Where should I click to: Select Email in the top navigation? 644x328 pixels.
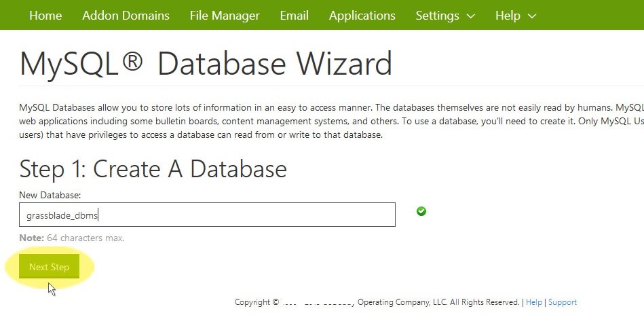pyautogui.click(x=294, y=15)
